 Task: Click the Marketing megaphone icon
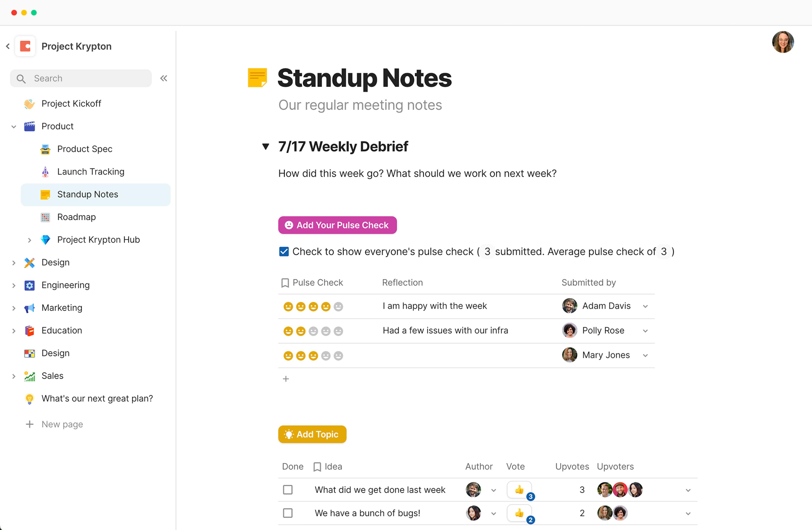tap(29, 308)
